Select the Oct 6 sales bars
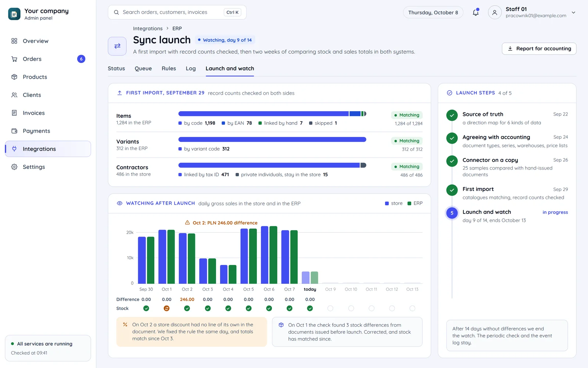This screenshot has width=588, height=368. coord(269,255)
